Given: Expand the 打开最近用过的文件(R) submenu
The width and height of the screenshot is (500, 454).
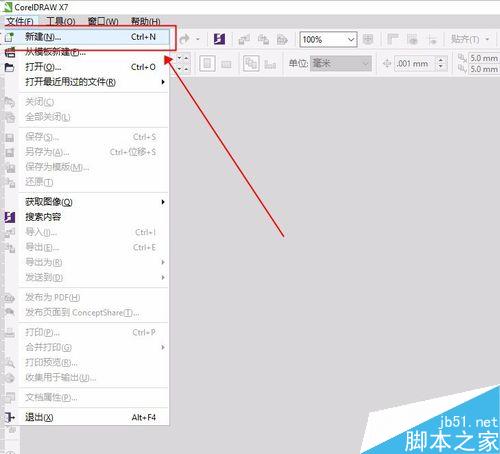Looking at the screenshot, I should [x=87, y=82].
